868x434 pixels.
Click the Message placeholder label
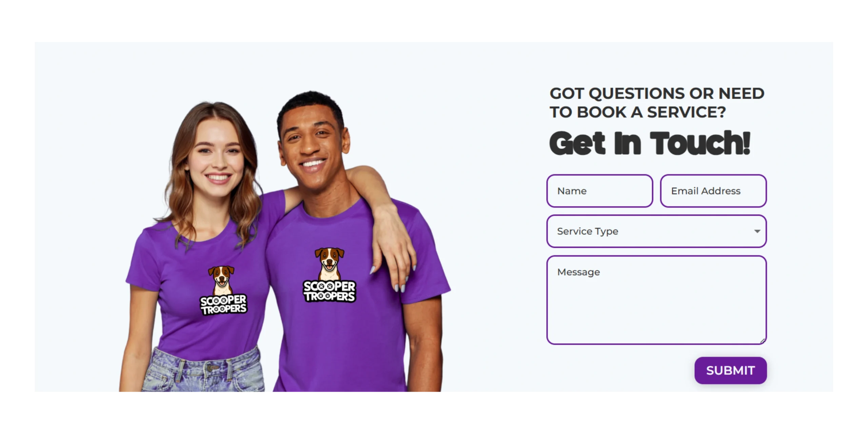point(578,272)
